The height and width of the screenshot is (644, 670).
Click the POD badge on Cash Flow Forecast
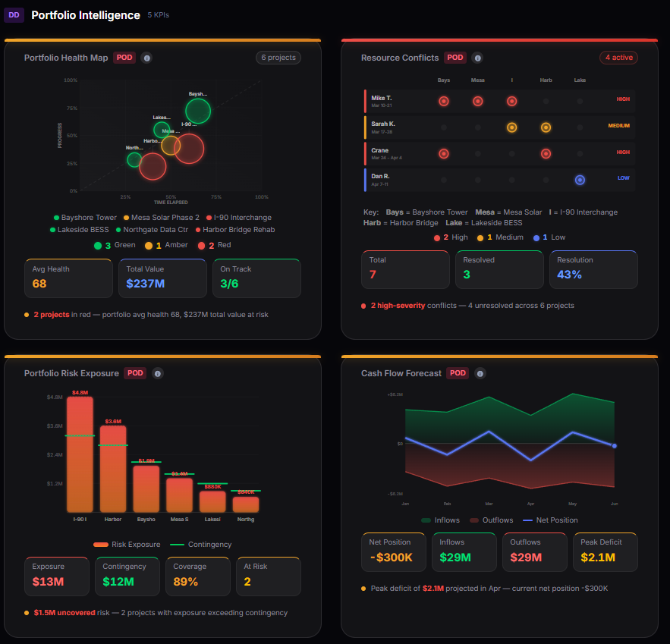(458, 373)
